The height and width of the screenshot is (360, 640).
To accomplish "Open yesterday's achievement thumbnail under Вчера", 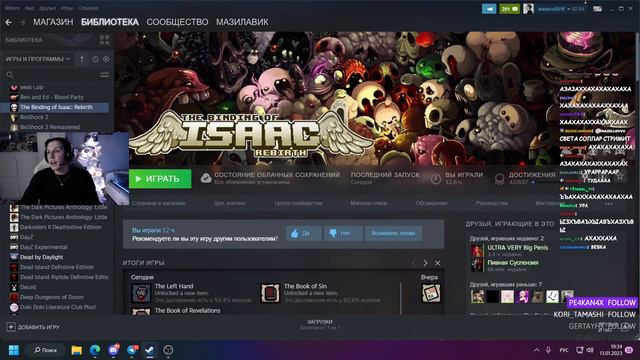I will coord(431,293).
